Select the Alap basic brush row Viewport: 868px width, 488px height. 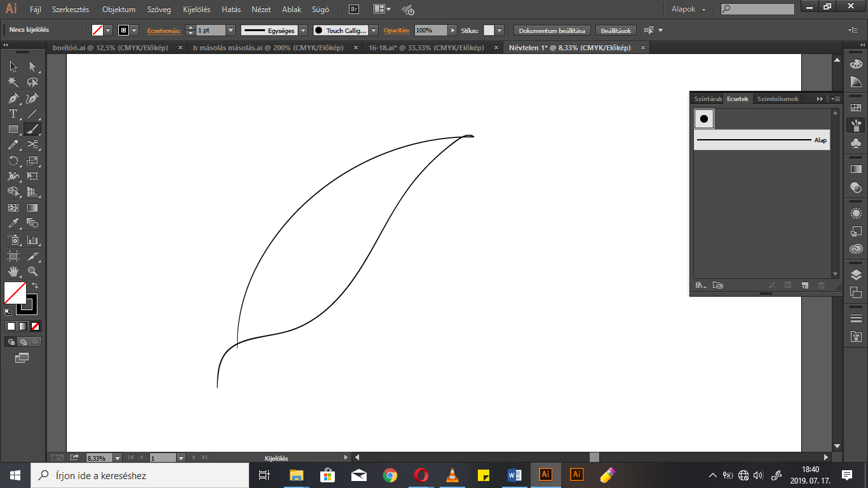[x=762, y=140]
